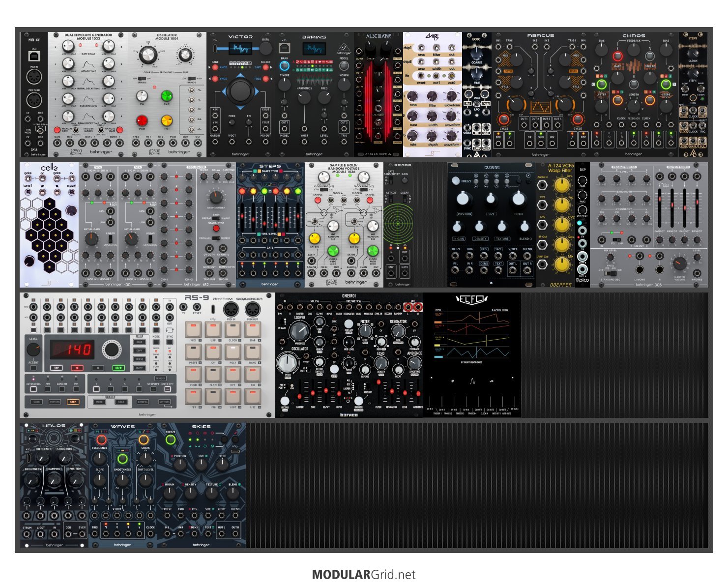Screen dimensions: 728x585
Task: Click the Victor PAGE button beside XMOD
Action: click(x=215, y=67)
